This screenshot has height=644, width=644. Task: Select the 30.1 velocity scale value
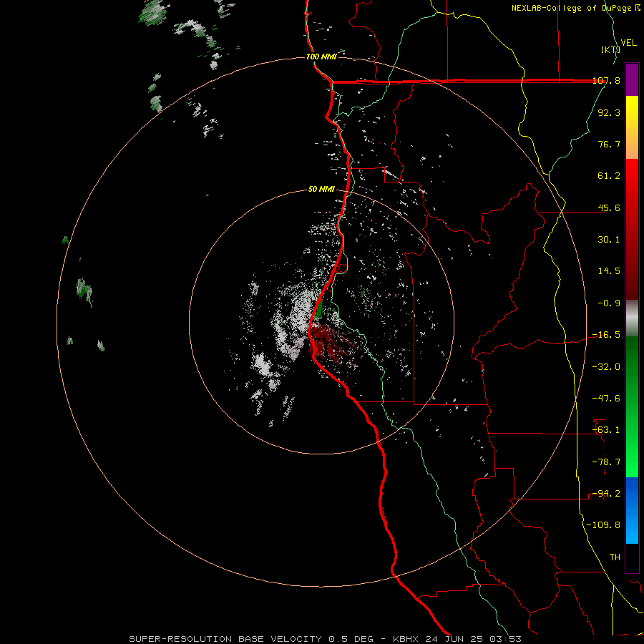pos(609,240)
